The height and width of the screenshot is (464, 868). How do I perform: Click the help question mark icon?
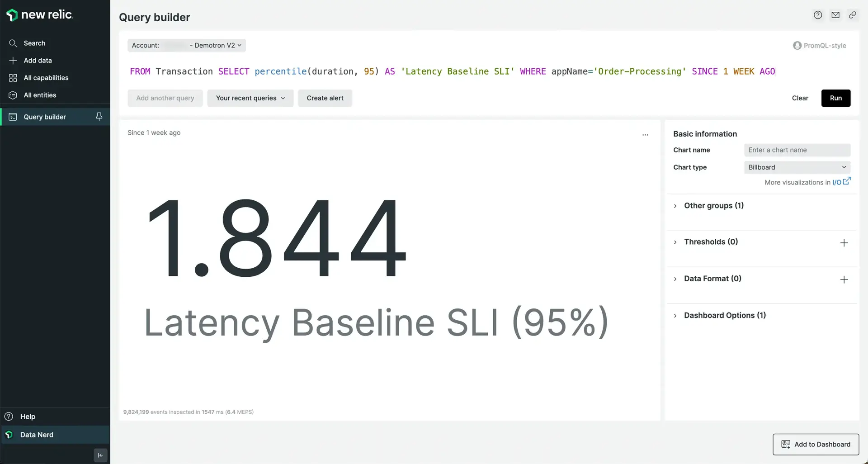(818, 15)
